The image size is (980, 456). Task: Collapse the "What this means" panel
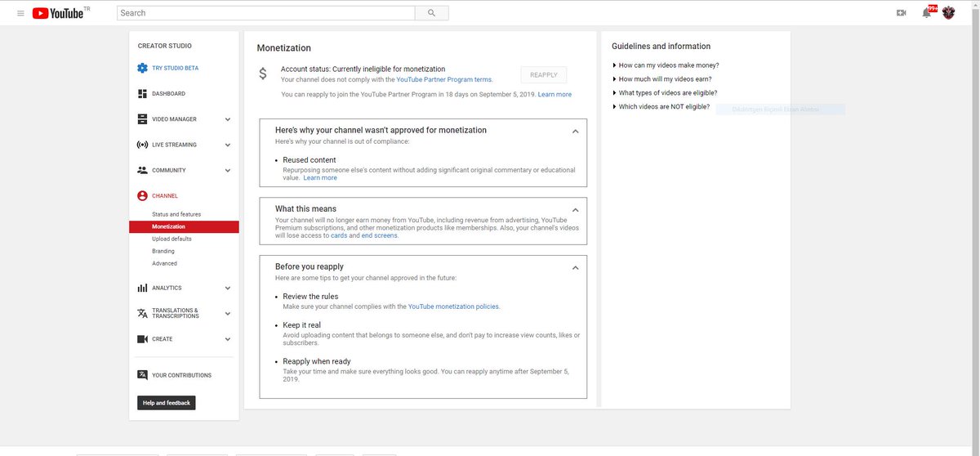[x=575, y=209]
